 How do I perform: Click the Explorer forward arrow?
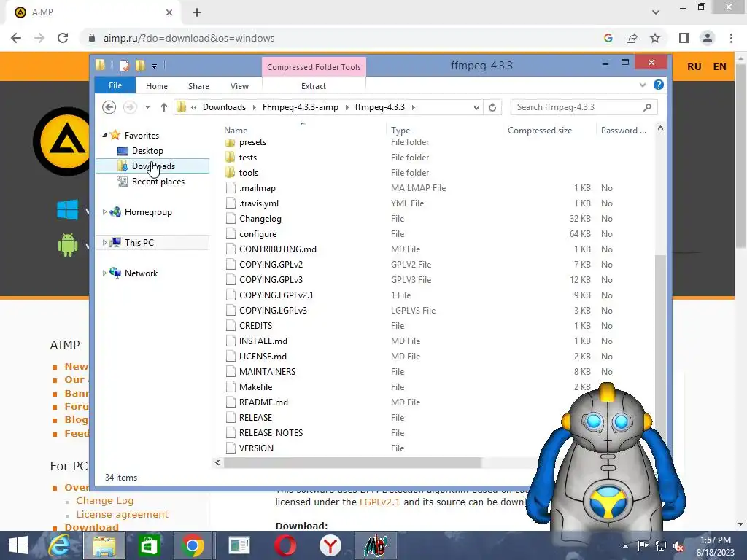[130, 107]
